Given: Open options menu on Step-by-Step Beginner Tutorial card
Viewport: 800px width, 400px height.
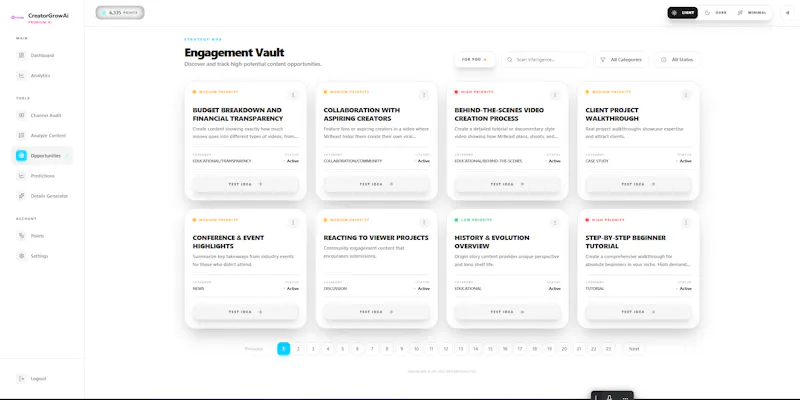Looking at the screenshot, I should 686,222.
